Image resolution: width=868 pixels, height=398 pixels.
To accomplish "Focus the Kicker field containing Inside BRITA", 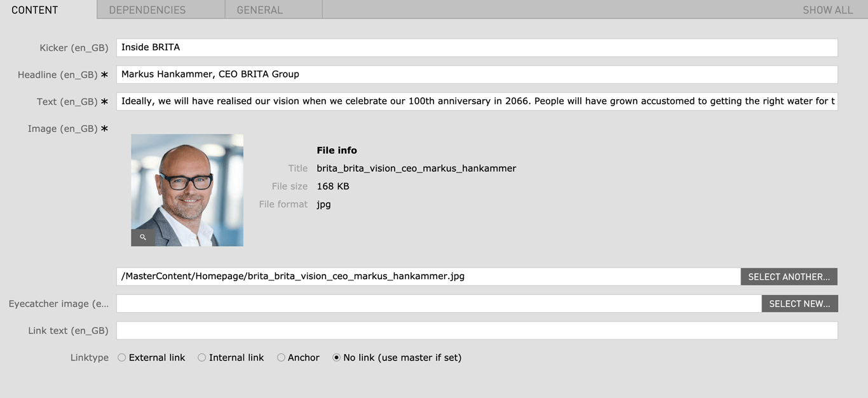I will (477, 48).
